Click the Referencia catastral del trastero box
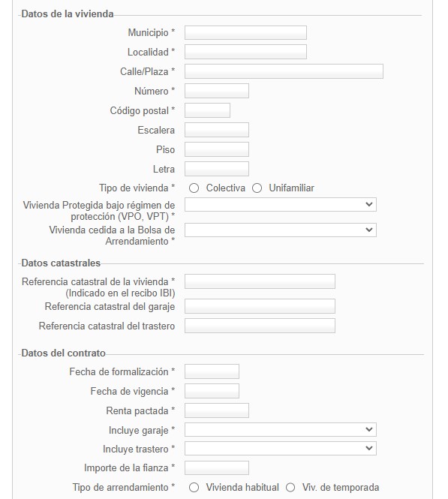Image resolution: width=448 pixels, height=499 pixels. tap(260, 326)
